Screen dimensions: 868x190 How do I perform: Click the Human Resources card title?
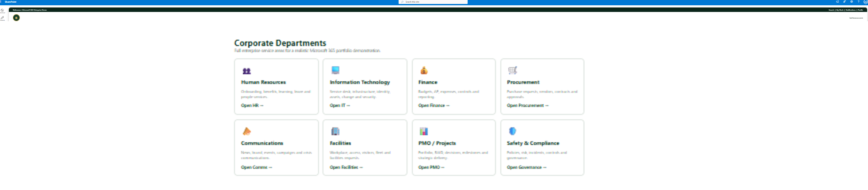[x=263, y=82]
